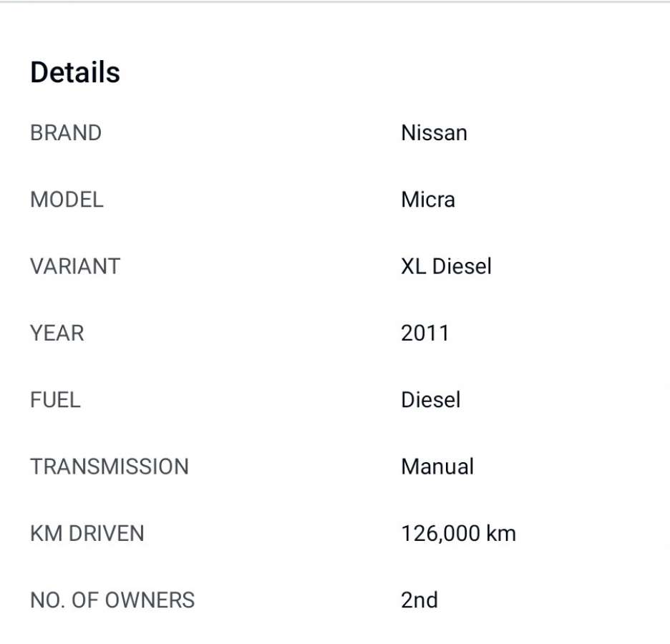
Task: Select the 126,000 km mileage value
Action: point(458,533)
